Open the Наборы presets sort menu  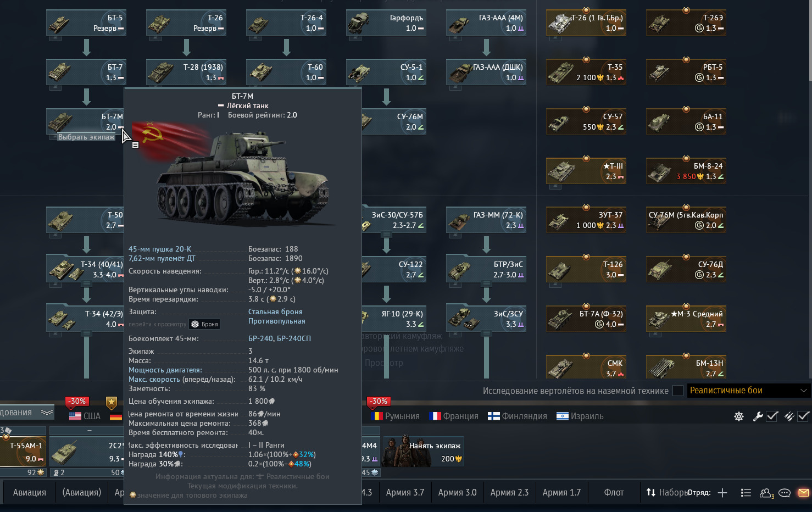(666, 492)
